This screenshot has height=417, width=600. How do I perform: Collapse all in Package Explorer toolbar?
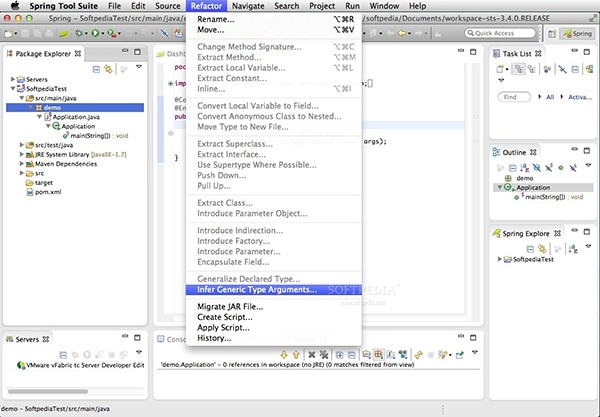click(x=96, y=69)
